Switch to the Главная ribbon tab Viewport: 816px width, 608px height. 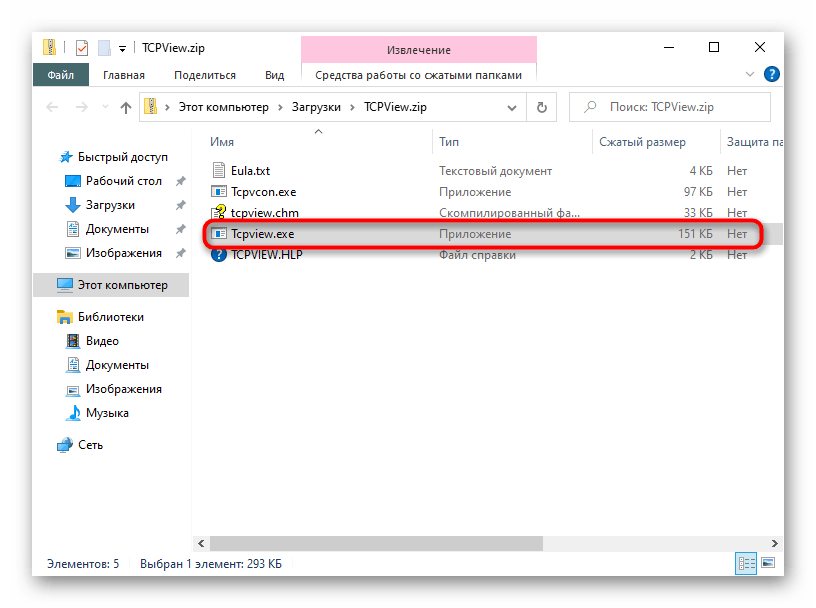[x=124, y=75]
